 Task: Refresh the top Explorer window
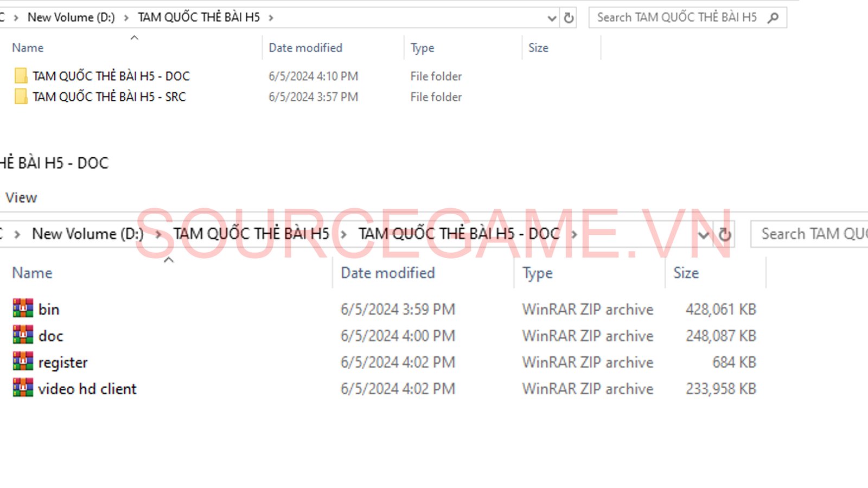pyautogui.click(x=569, y=18)
